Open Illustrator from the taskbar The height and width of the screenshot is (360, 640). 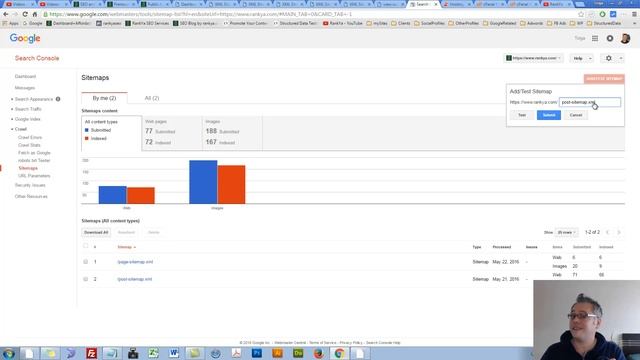[x=277, y=353]
